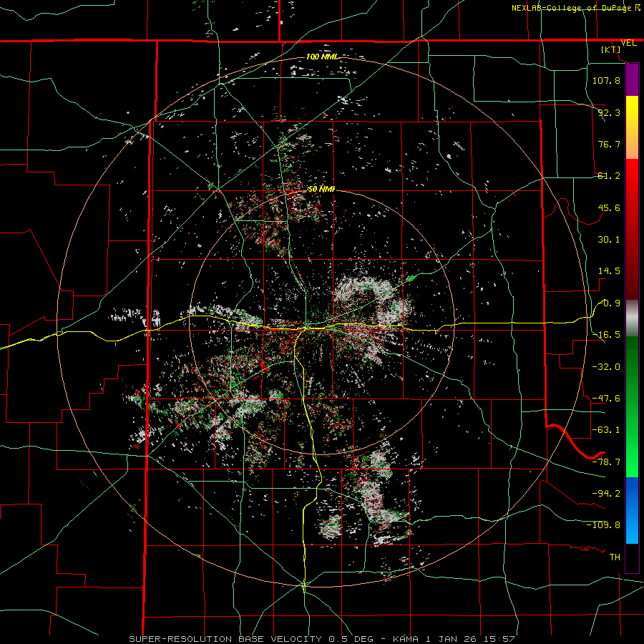
Task: Pick the gray near-zero segment of the color bar
Action: coord(632,318)
